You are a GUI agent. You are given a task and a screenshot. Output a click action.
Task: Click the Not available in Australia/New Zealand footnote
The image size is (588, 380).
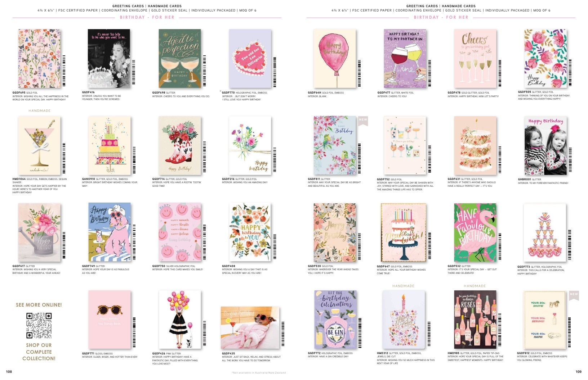tap(259, 373)
